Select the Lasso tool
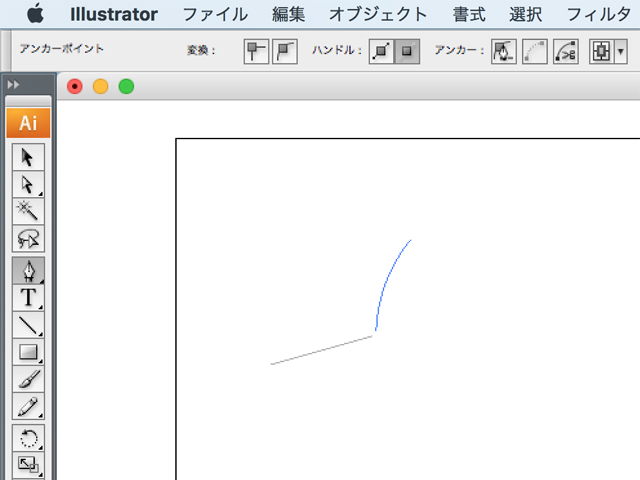640x480 pixels. point(28,238)
